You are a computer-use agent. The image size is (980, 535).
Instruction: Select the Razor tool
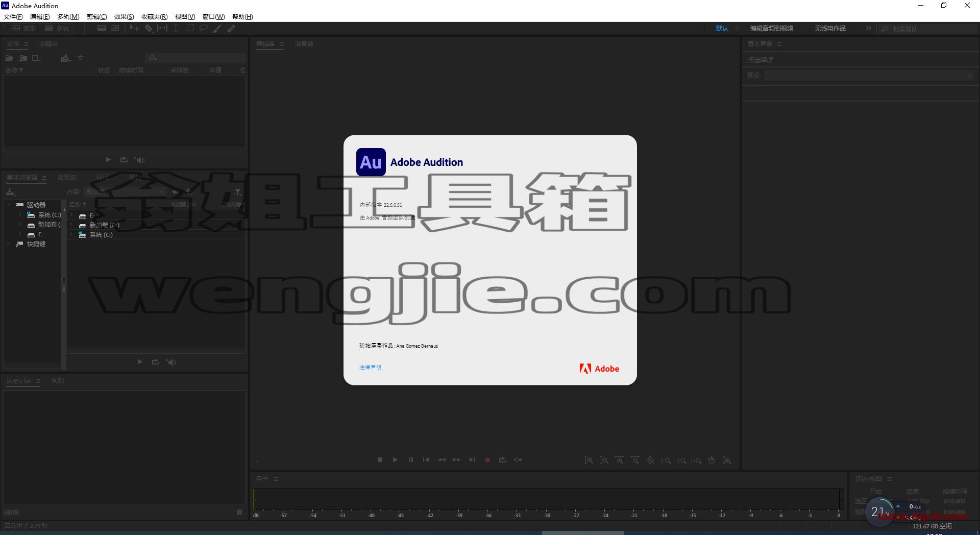click(149, 29)
